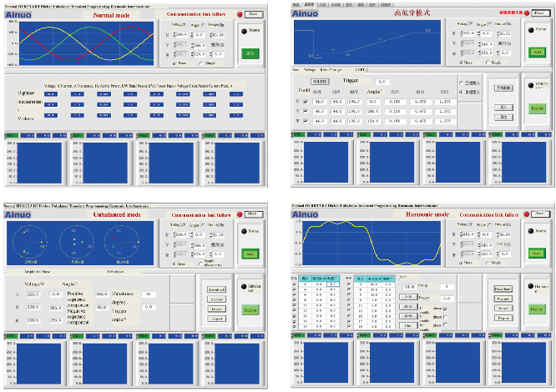The width and height of the screenshot is (556, 392).
Task: Toggle the W enable phase checkbox in Harmonic mode window
Action: [445, 324]
